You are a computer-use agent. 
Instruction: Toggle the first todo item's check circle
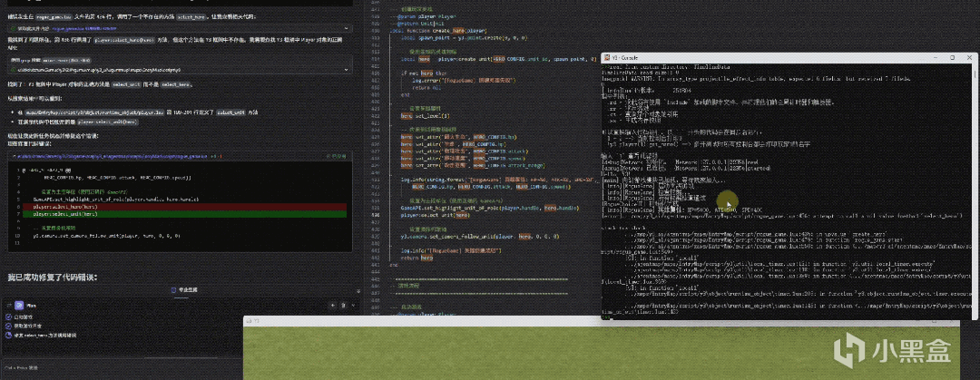(10, 317)
